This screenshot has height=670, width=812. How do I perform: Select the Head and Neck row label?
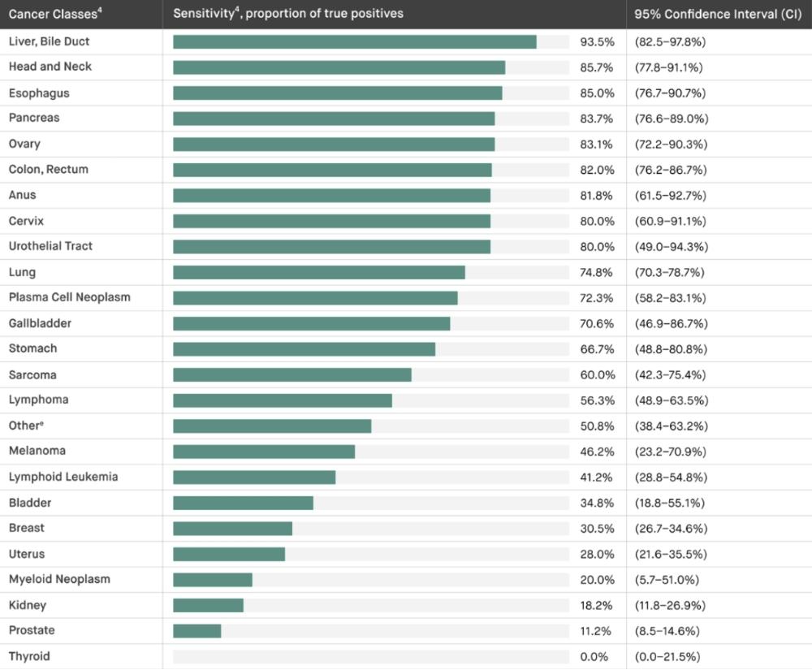click(50, 67)
